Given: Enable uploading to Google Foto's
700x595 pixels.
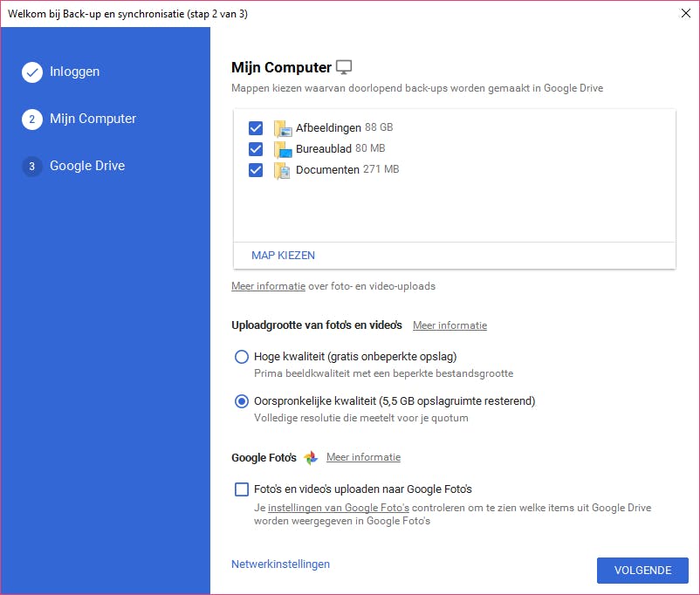Looking at the screenshot, I should (241, 489).
